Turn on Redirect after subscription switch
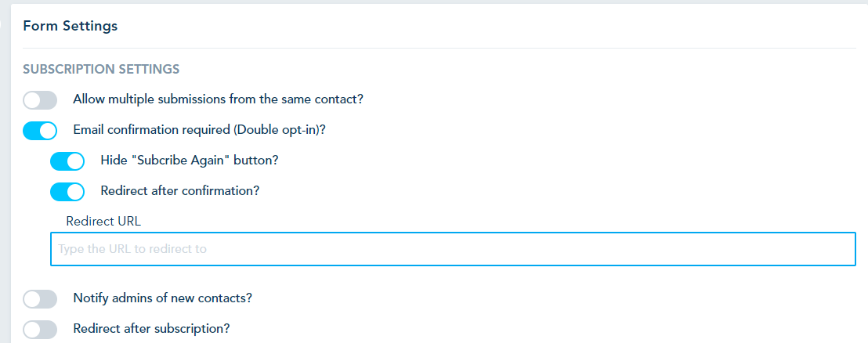 tap(40, 329)
